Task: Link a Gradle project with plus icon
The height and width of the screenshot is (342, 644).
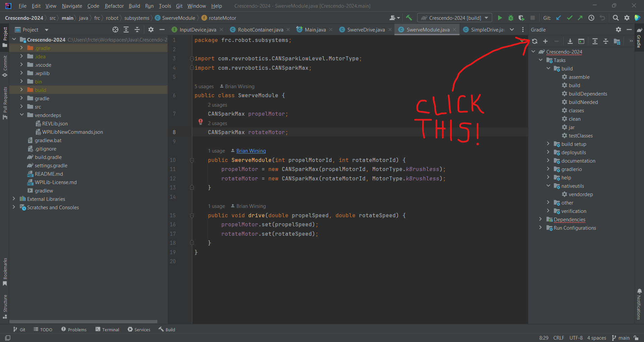Action: [545, 41]
